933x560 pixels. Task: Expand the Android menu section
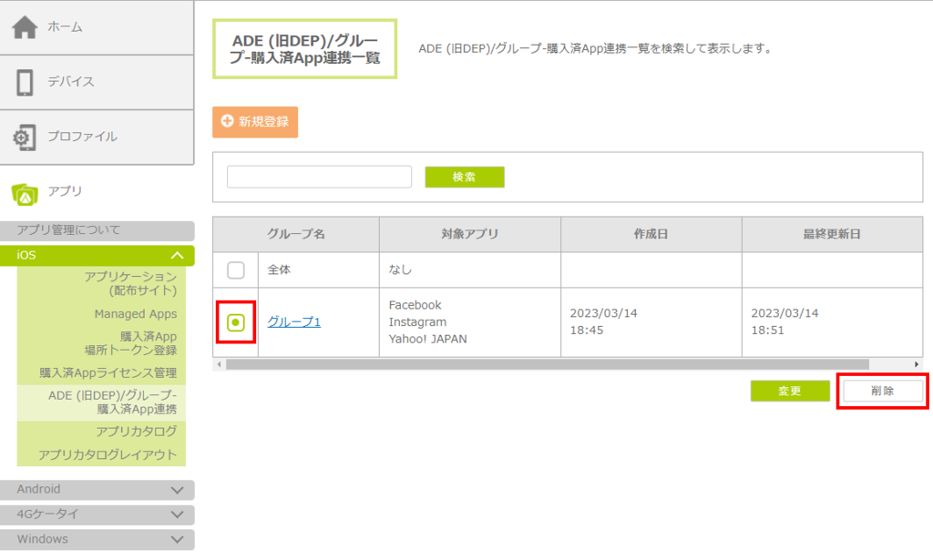click(177, 490)
